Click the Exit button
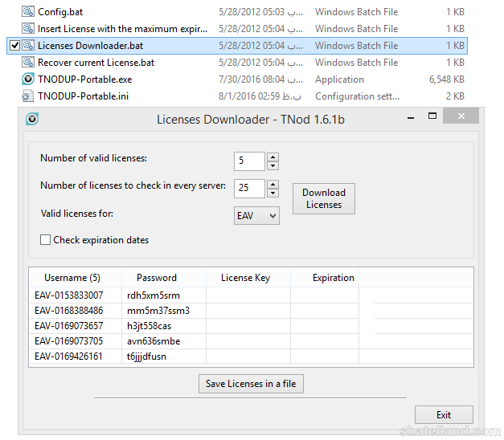 [x=444, y=414]
